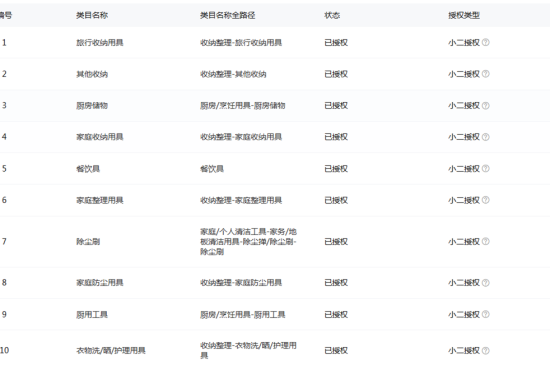Image resolution: width=550 pixels, height=365 pixels.
Task: Select category name 餐饮具 in name column
Action: (x=88, y=169)
